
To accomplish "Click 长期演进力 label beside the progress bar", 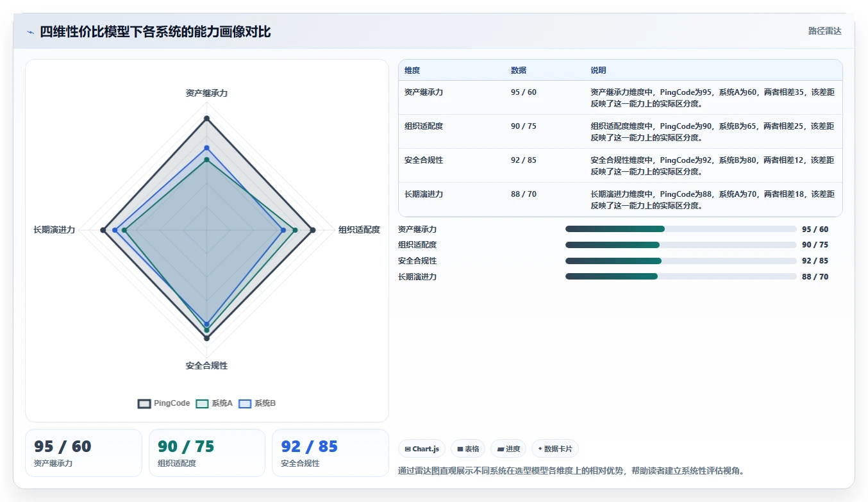I will click(417, 277).
